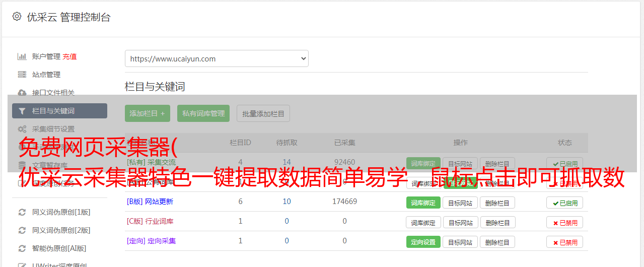644x267 pixels.
Task: Click 词库绑定 for the 采集交流 row
Action: point(423,163)
